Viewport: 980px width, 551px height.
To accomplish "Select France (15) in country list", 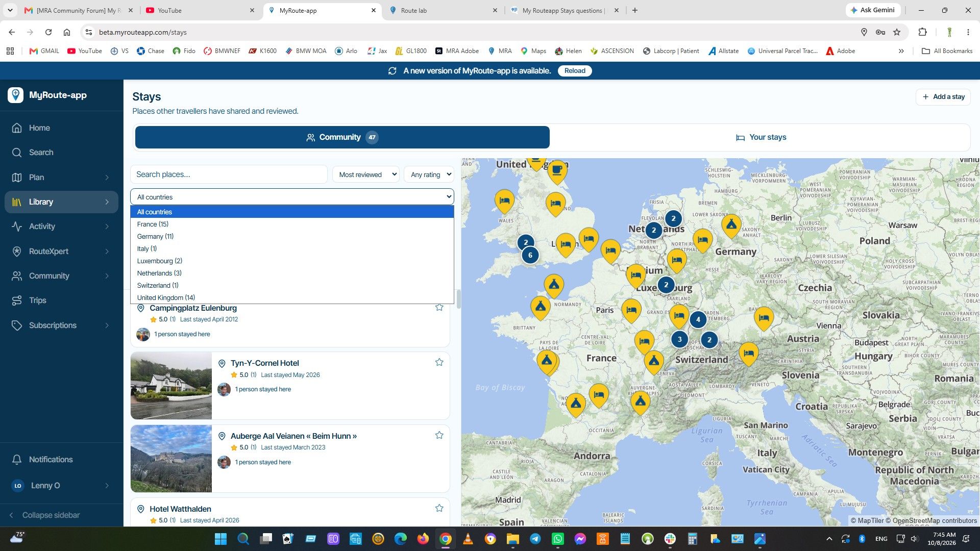I will [292, 224].
